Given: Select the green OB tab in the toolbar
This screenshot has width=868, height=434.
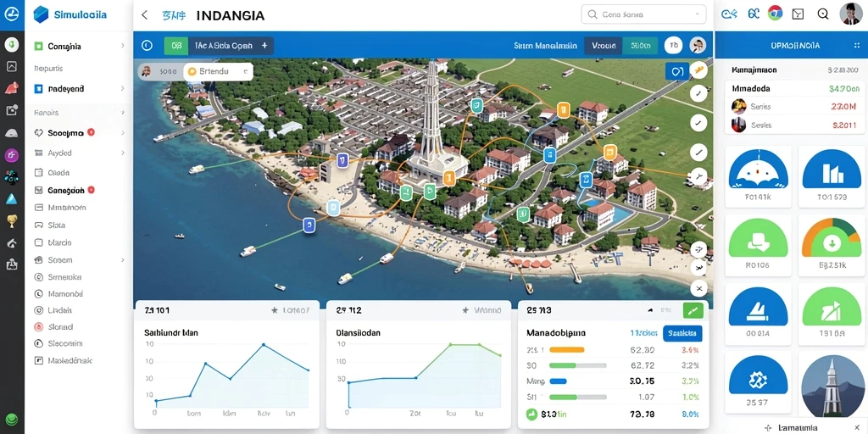Looking at the screenshot, I should (x=176, y=46).
